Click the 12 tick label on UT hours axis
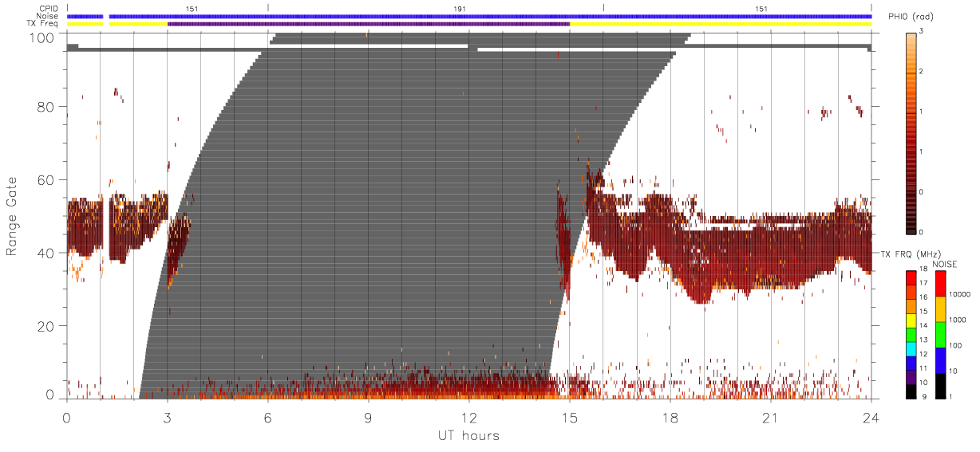980x452 pixels. [x=468, y=417]
